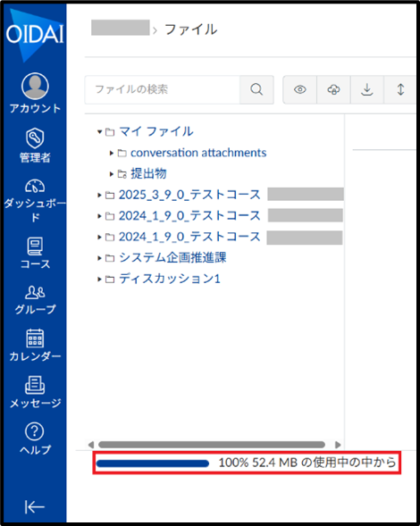Select the conversation attachments folder
Screen dimensions: 420x526
198,153
